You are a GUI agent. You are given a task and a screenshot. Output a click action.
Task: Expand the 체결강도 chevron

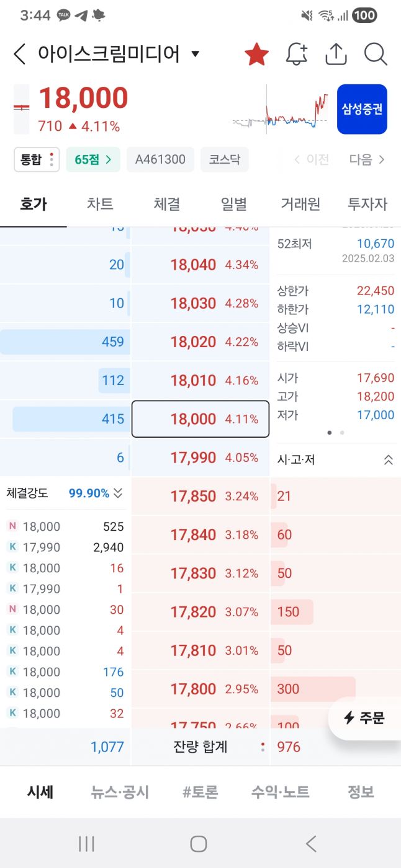coord(118,494)
